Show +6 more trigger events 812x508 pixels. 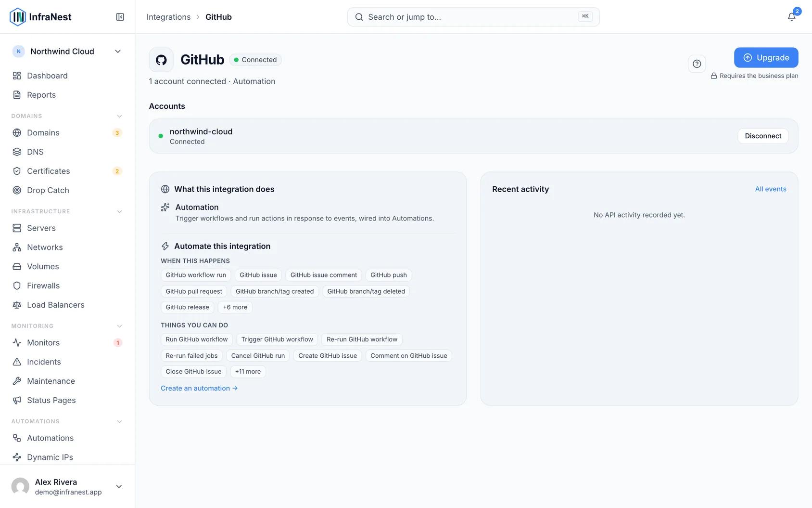click(x=235, y=307)
